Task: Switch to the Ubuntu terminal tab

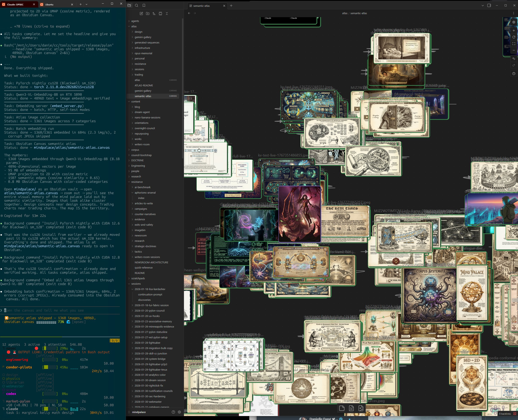Action: point(49,4)
